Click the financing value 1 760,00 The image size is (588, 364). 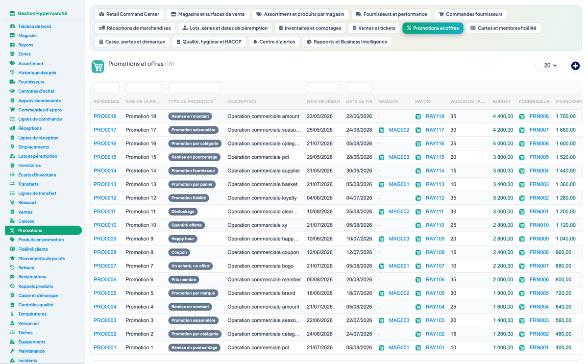[566, 117]
